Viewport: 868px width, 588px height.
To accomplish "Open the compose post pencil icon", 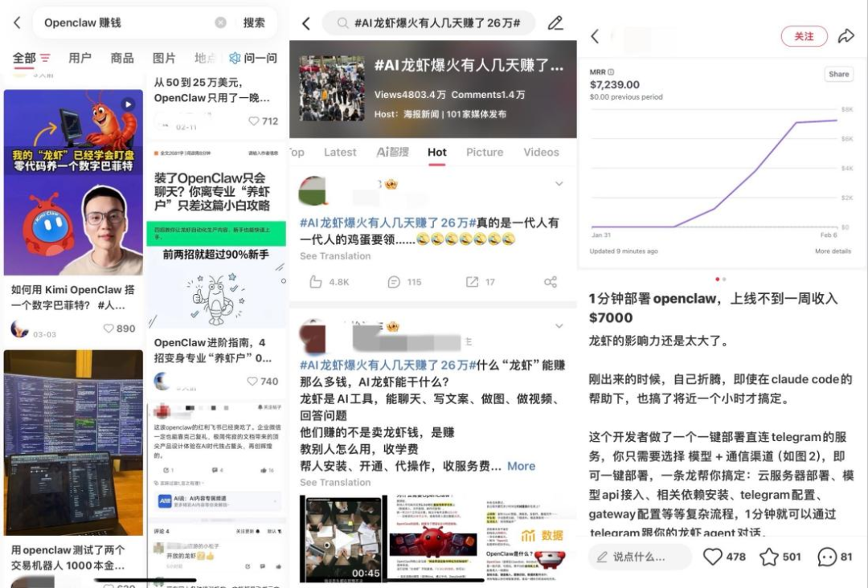I will point(556,23).
